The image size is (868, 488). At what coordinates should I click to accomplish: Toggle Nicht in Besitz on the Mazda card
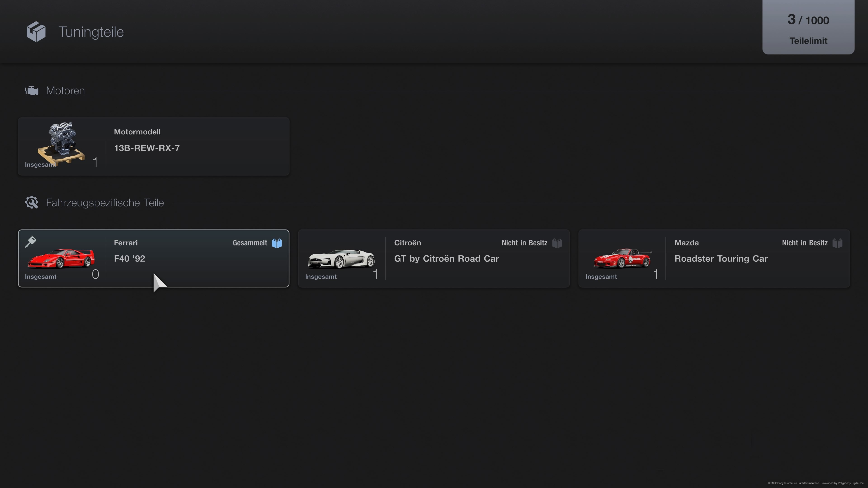pyautogui.click(x=838, y=243)
